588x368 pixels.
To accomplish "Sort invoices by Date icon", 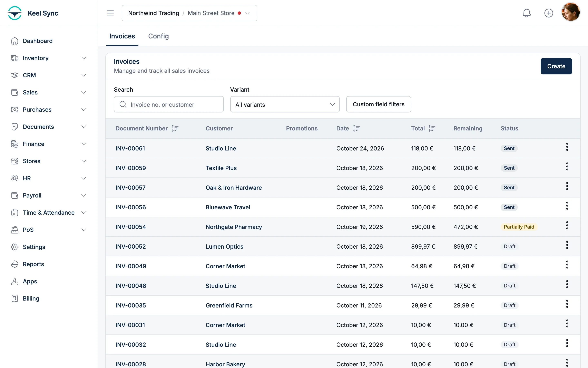I will click(x=356, y=128).
